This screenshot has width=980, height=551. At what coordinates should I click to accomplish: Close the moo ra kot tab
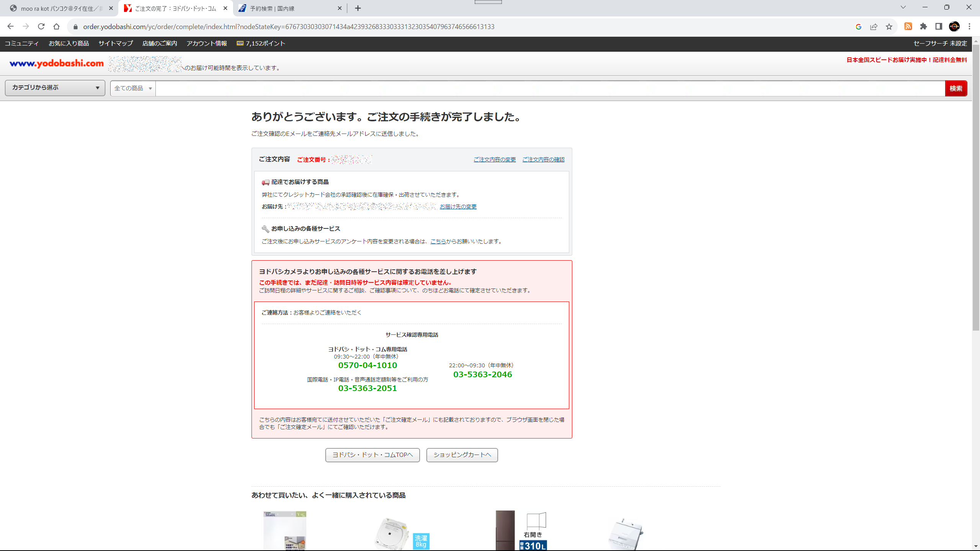111,8
